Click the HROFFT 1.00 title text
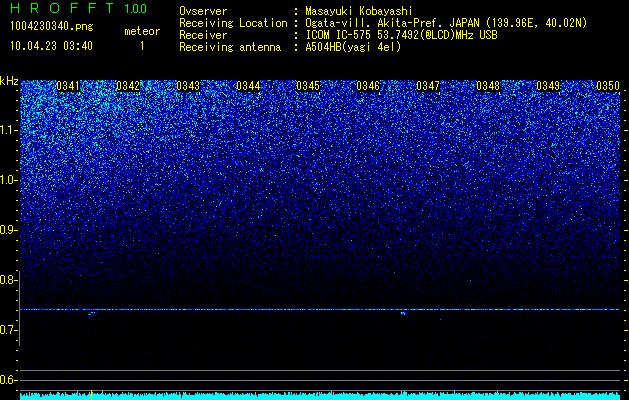 [x=78, y=8]
